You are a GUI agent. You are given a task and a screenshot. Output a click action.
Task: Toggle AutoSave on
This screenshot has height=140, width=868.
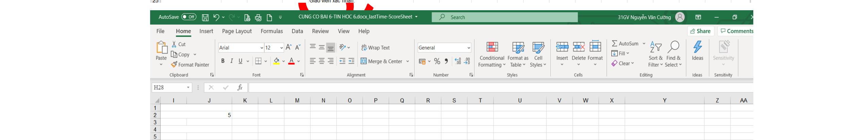189,17
